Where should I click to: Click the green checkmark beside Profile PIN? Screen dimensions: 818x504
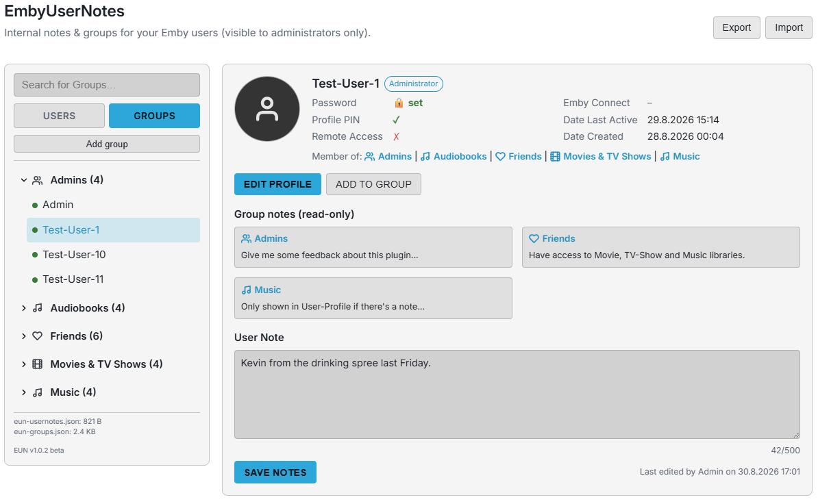click(x=397, y=120)
